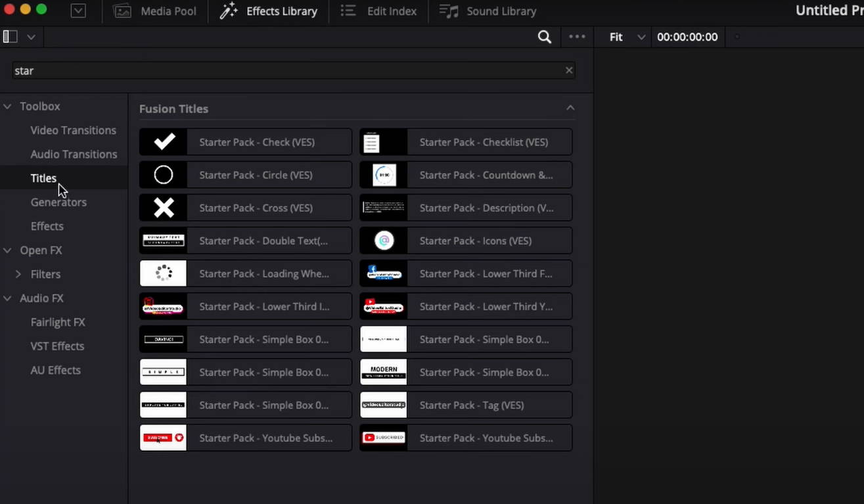Screen dimensions: 864x504
Task: Click the search magnifier icon
Action: pos(544,37)
